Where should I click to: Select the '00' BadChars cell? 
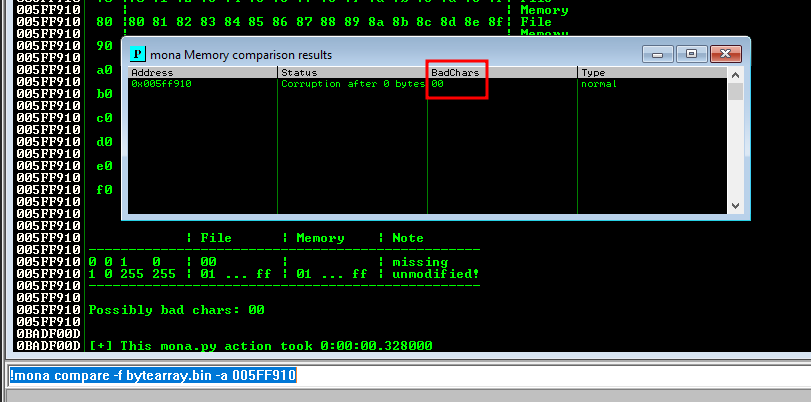coord(437,84)
